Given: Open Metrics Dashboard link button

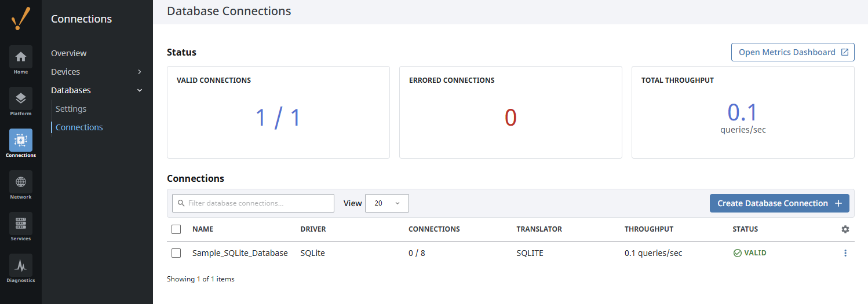Looking at the screenshot, I should (793, 52).
